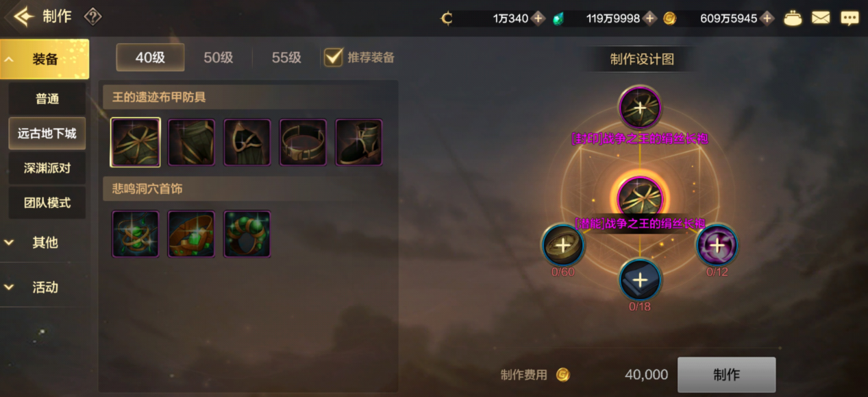Add gems next to 119万9998
Viewport: 868px width, 397px height.
pos(650,19)
